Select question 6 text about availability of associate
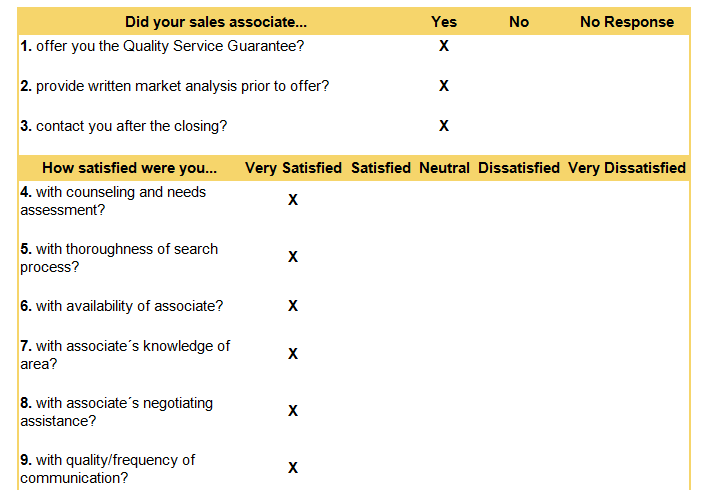The width and height of the screenshot is (706, 490). pos(122,306)
